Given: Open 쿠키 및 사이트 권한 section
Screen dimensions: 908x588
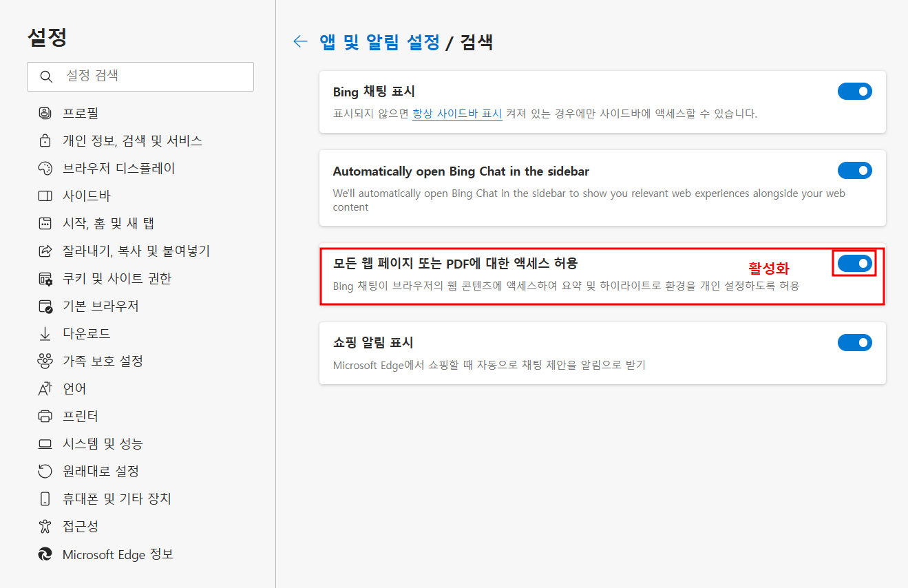Looking at the screenshot, I should click(x=117, y=278).
